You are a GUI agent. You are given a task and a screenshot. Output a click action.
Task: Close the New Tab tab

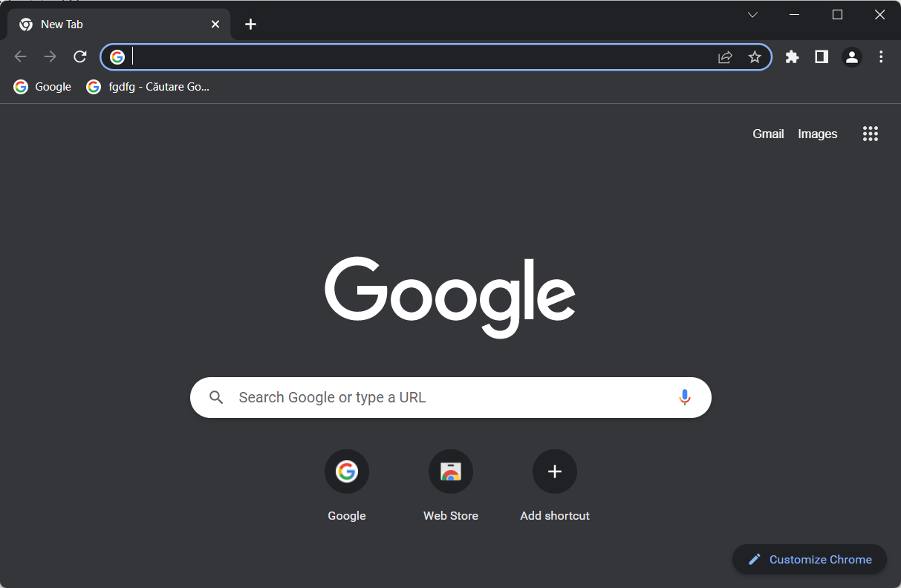click(215, 24)
